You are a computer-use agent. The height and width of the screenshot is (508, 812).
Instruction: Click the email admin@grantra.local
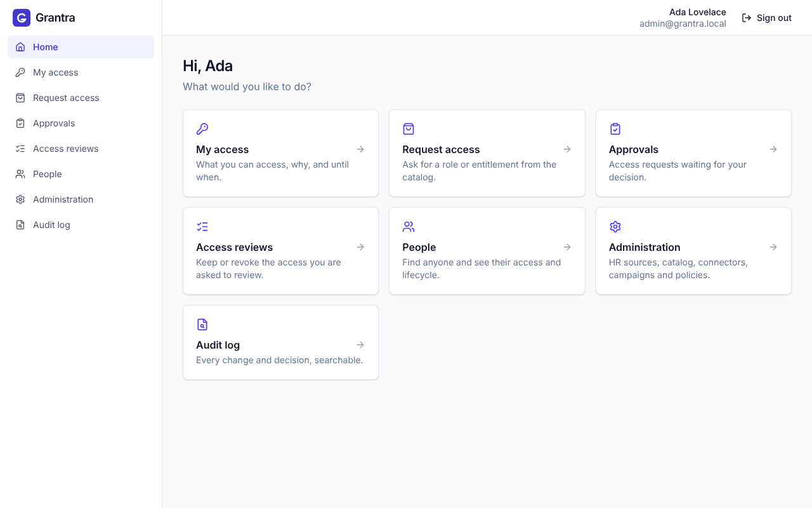point(683,23)
